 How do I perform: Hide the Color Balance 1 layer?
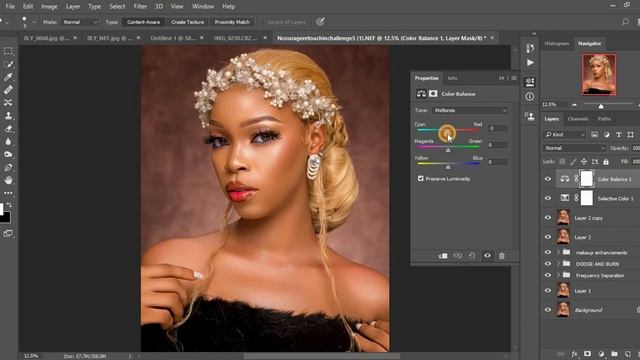click(548, 179)
